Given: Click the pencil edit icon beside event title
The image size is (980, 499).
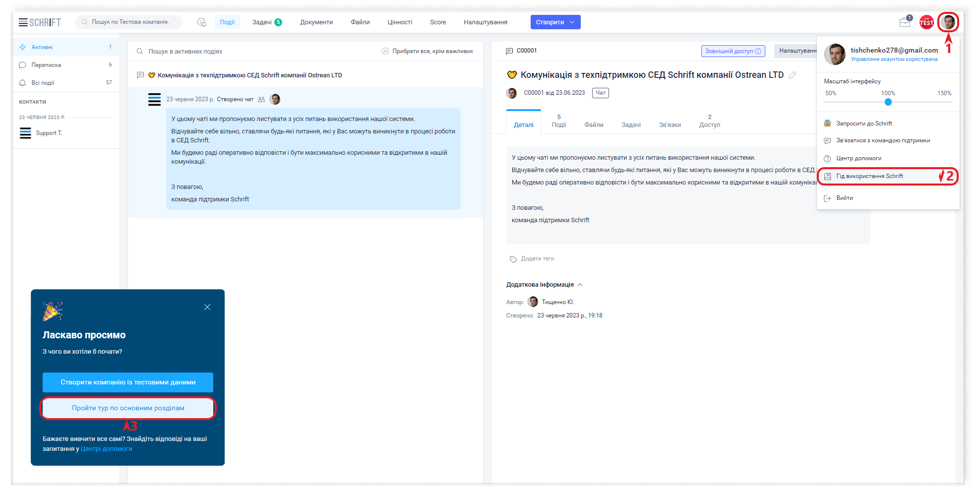Looking at the screenshot, I should click(793, 75).
